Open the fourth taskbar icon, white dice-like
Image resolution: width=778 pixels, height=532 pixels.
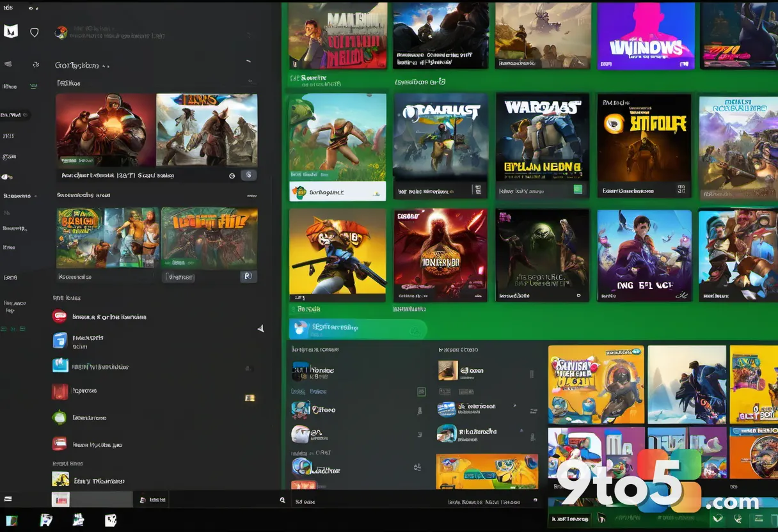point(111,520)
